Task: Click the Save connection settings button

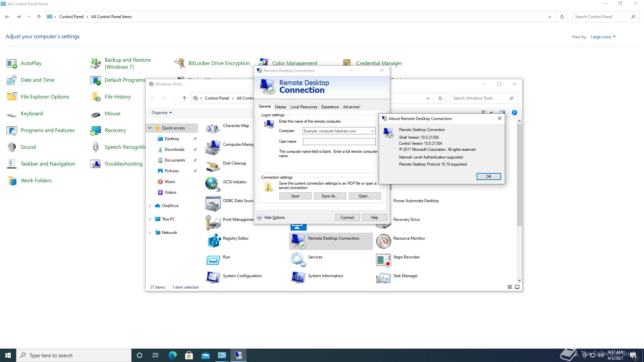Action: [x=295, y=196]
